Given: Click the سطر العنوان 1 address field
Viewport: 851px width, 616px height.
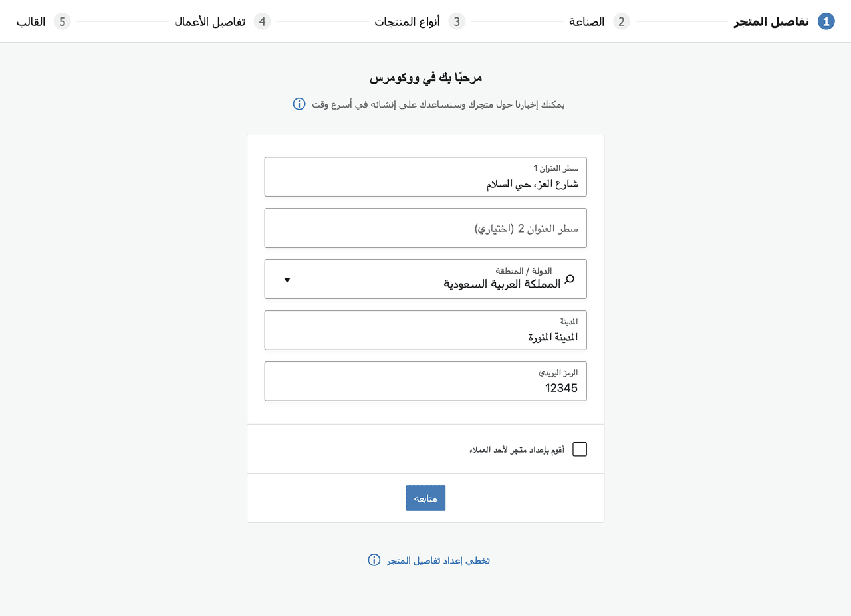Looking at the screenshot, I should [x=425, y=177].
